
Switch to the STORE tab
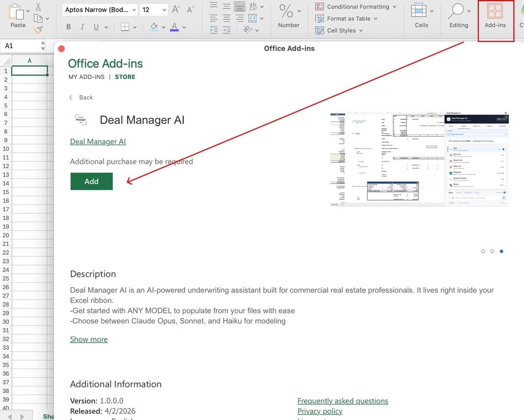(125, 77)
